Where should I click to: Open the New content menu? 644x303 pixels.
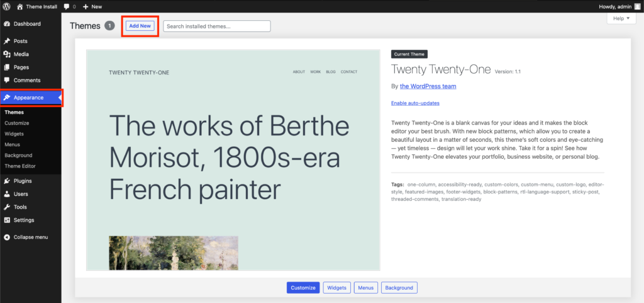coord(92,6)
